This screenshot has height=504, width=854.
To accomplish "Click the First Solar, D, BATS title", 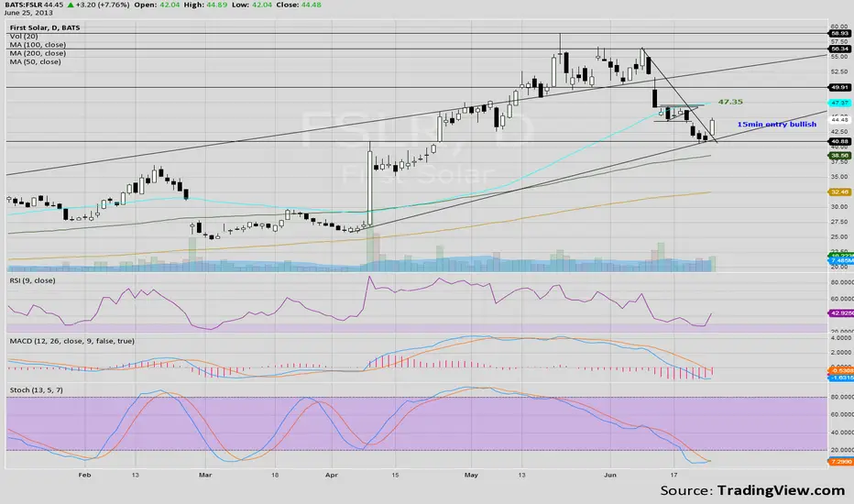I will 45,27.
